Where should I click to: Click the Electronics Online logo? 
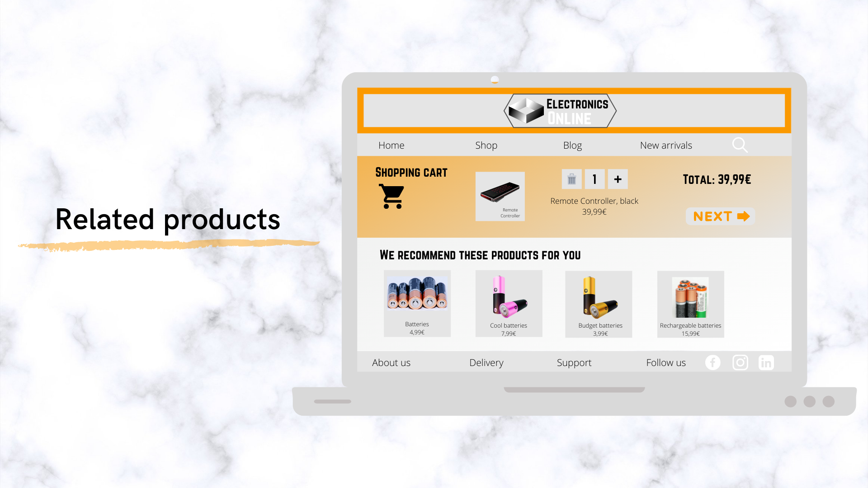pos(560,111)
